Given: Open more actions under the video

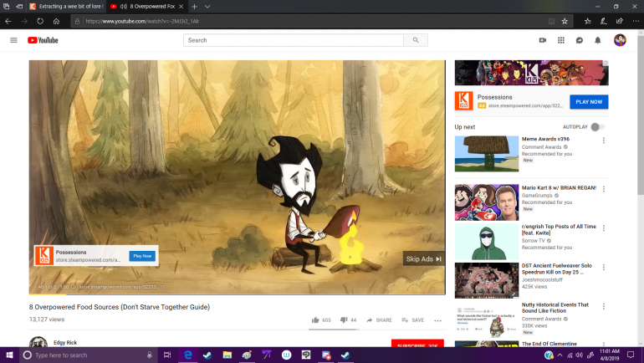Looking at the screenshot, I should click(437, 320).
